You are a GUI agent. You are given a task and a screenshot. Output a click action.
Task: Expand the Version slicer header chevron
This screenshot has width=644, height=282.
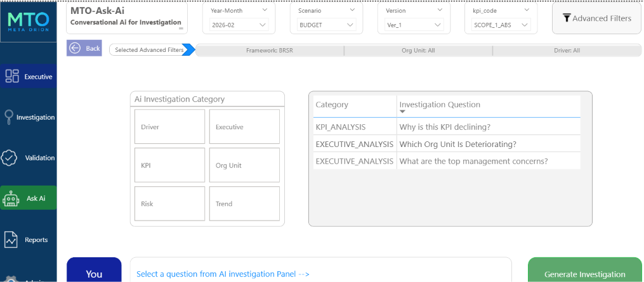[x=438, y=11]
